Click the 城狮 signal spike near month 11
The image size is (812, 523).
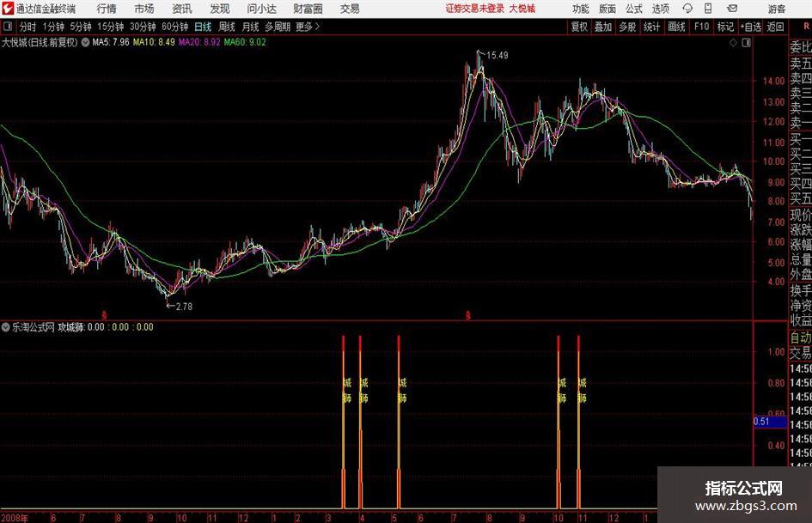pyautogui.click(x=578, y=422)
